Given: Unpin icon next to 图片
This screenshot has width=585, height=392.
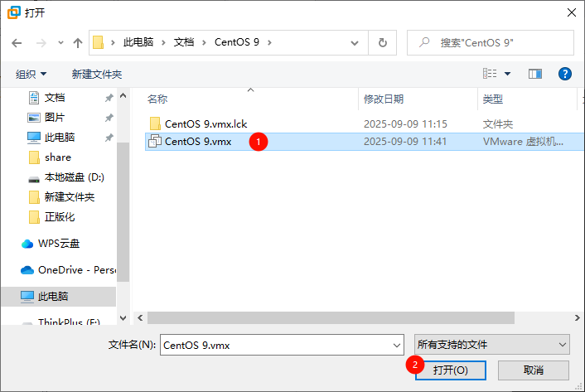Looking at the screenshot, I should point(109,118).
